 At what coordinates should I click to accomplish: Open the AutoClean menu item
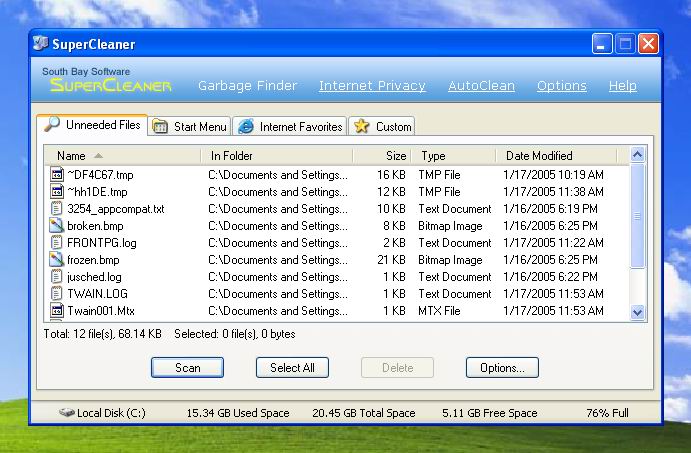tap(481, 86)
